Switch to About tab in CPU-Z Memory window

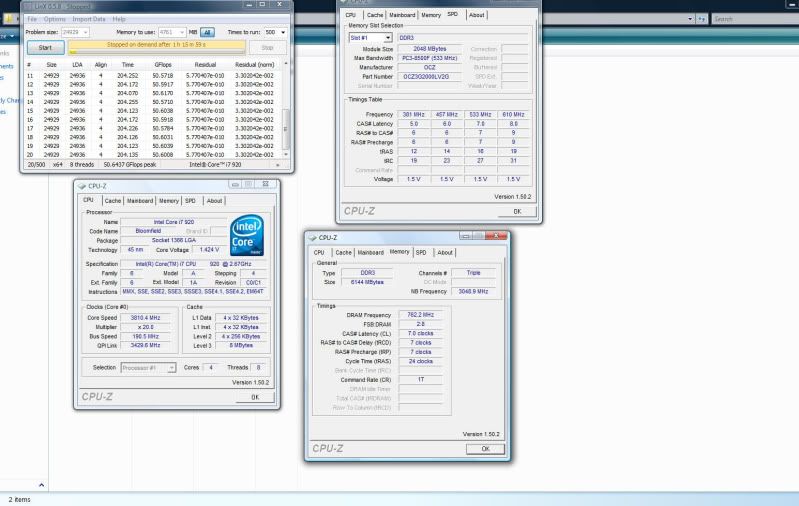445,252
